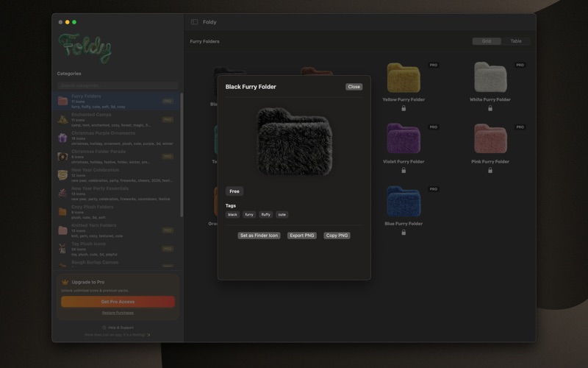Image resolution: width=588 pixels, height=368 pixels.
Task: Click the Free badge in the dialog
Action: (234, 191)
